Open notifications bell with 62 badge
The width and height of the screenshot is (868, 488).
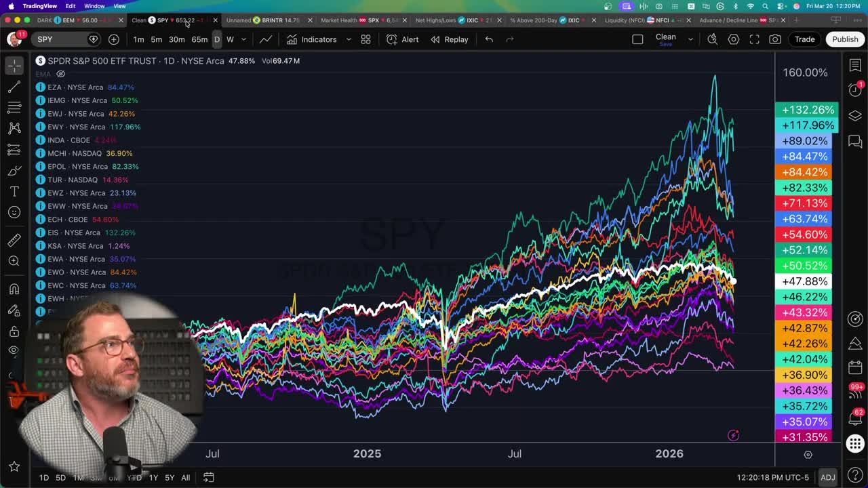tap(855, 418)
